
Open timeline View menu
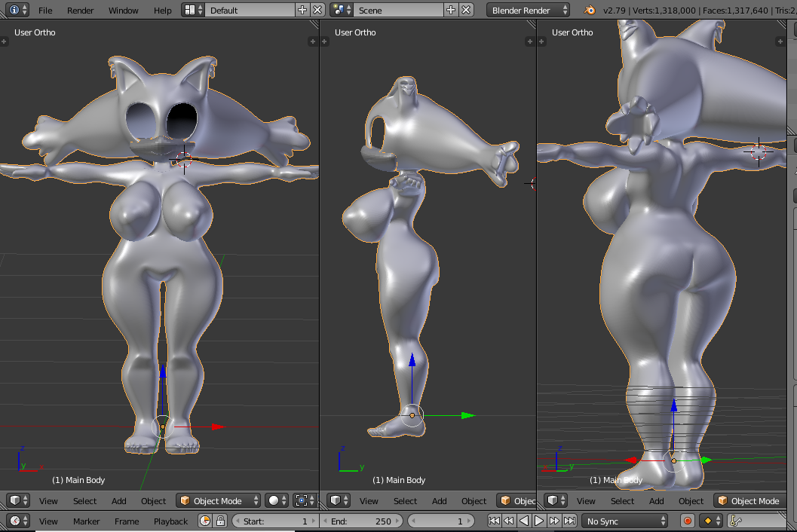[x=48, y=521]
